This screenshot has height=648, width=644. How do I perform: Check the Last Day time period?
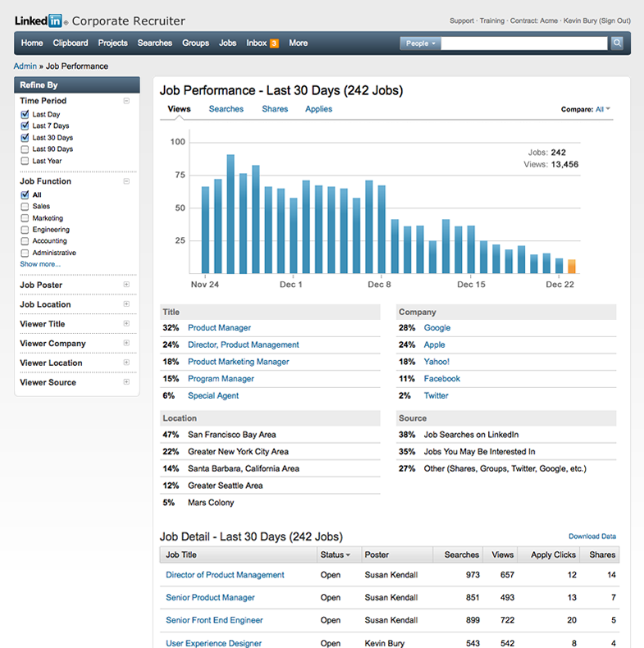[25, 115]
